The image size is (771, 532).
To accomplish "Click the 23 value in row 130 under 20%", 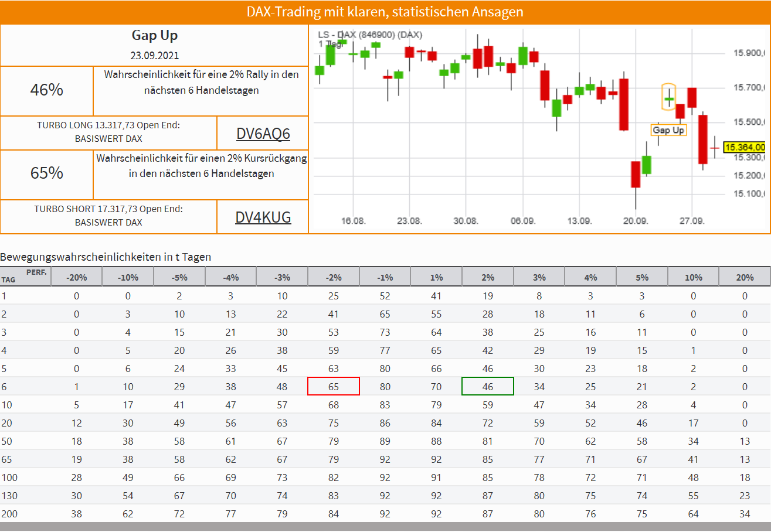I will (x=745, y=496).
